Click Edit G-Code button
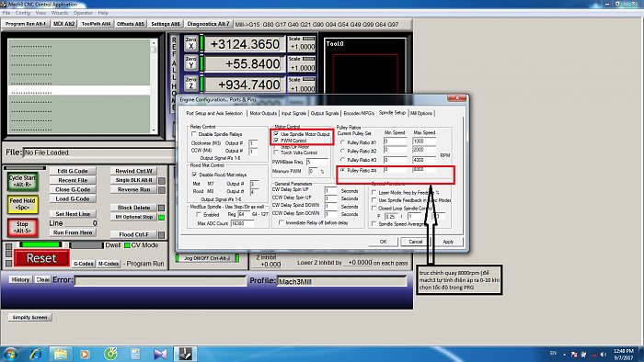Screen dimensions: 644x362 [x=73, y=171]
